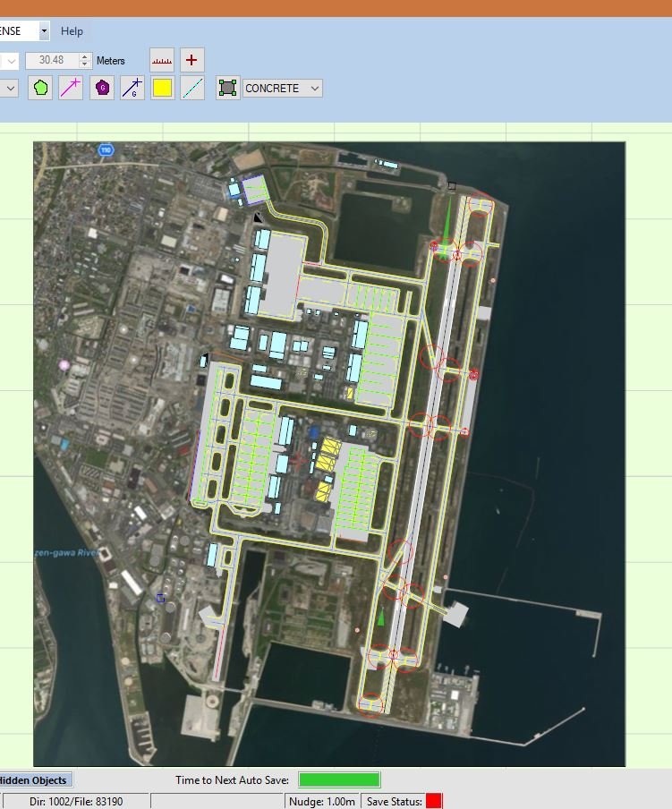Click the 'Meters' unit label
672x809 pixels.
point(110,61)
